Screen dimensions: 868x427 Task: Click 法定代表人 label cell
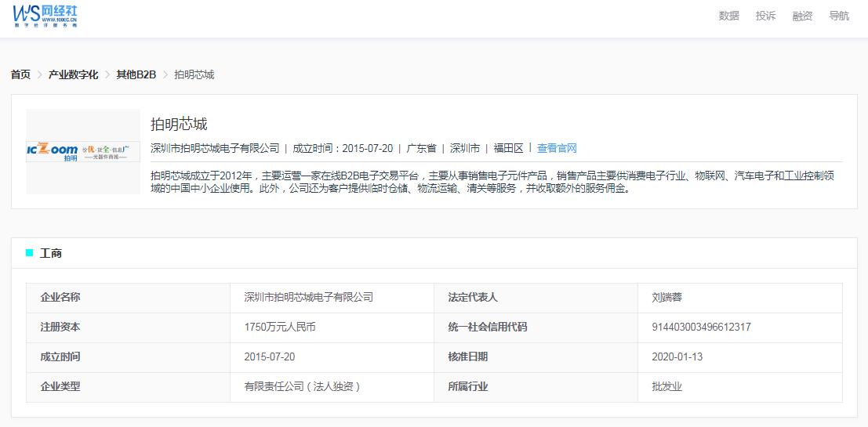536,299
